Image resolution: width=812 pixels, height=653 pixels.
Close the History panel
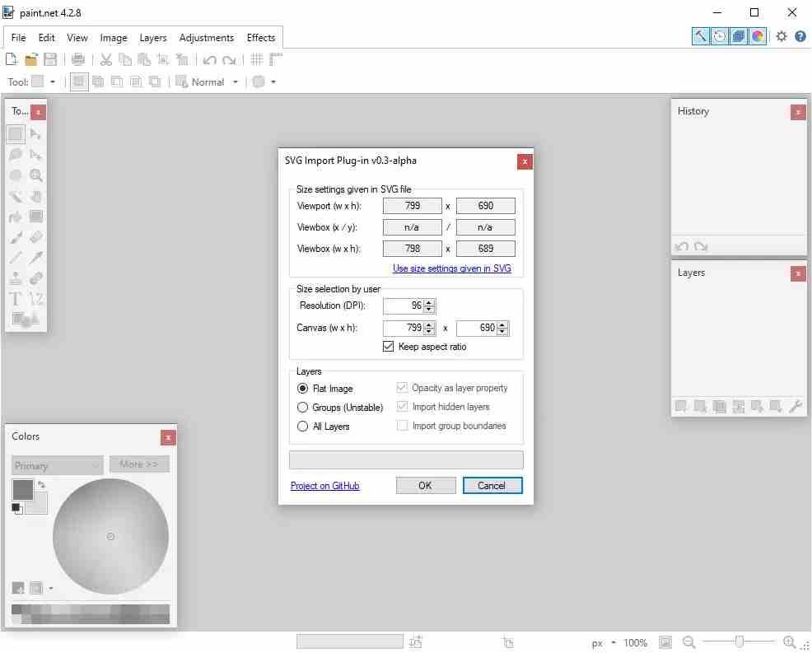pyautogui.click(x=798, y=112)
